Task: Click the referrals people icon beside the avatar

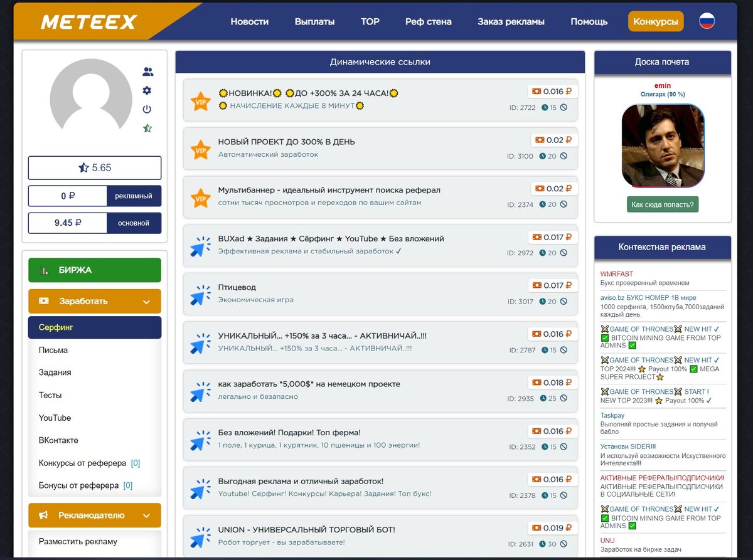Action: click(x=147, y=71)
